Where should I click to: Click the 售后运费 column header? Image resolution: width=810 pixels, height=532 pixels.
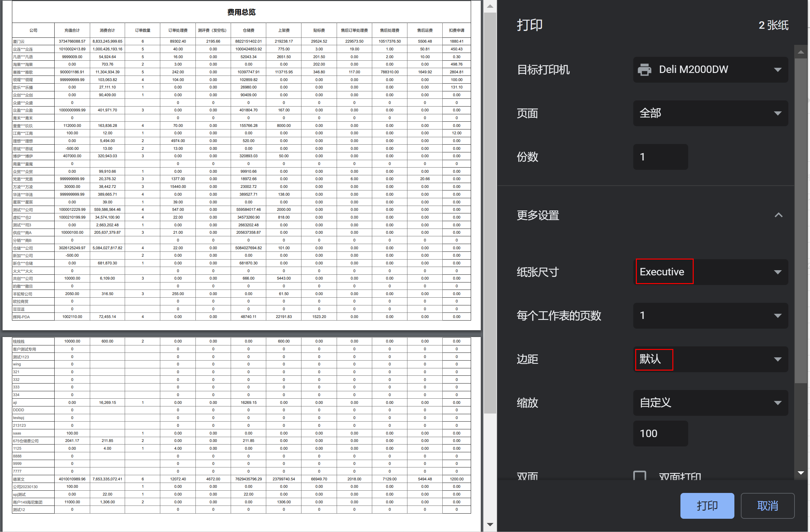[425, 30]
